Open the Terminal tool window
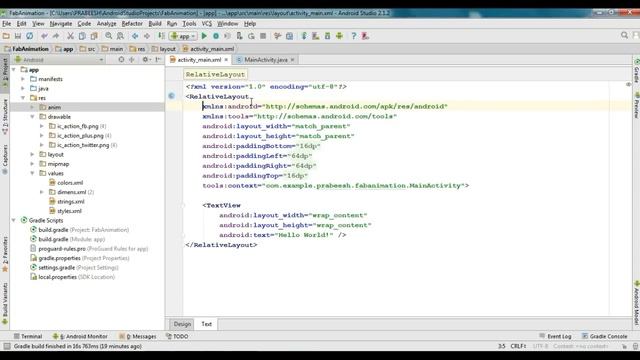 pyautogui.click(x=28, y=336)
